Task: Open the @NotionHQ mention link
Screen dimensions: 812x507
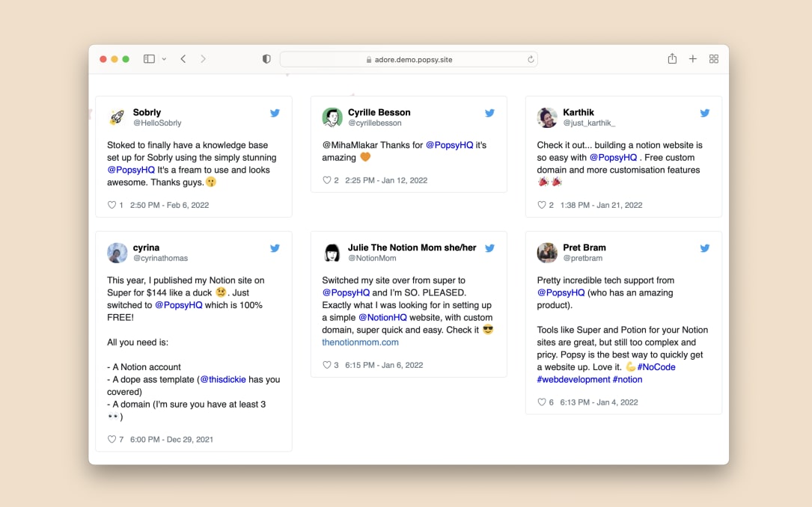Action: tap(382, 317)
